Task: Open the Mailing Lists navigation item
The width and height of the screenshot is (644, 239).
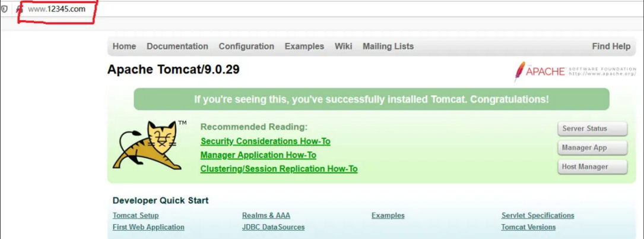Action: coord(388,46)
